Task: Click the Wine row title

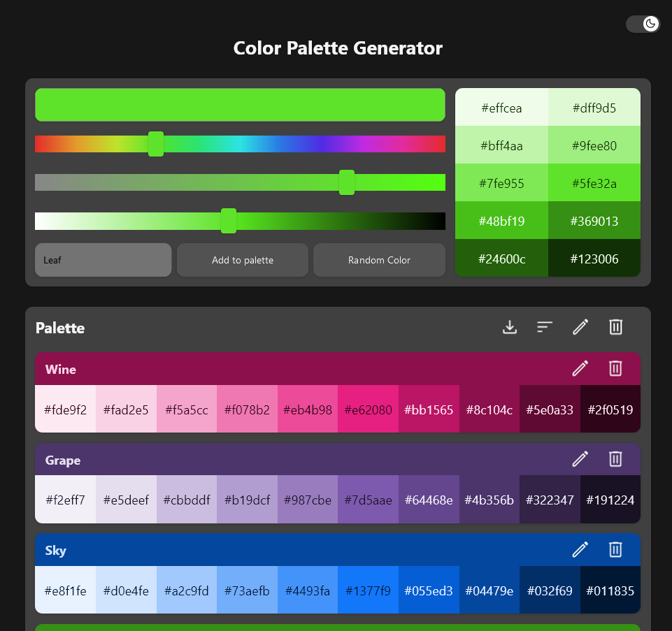Action: pyautogui.click(x=60, y=369)
